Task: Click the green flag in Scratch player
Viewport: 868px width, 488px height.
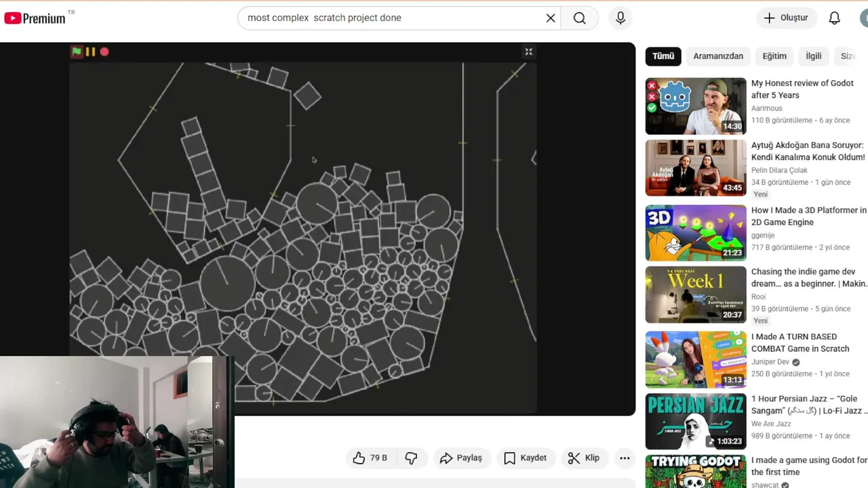Action: pyautogui.click(x=77, y=52)
